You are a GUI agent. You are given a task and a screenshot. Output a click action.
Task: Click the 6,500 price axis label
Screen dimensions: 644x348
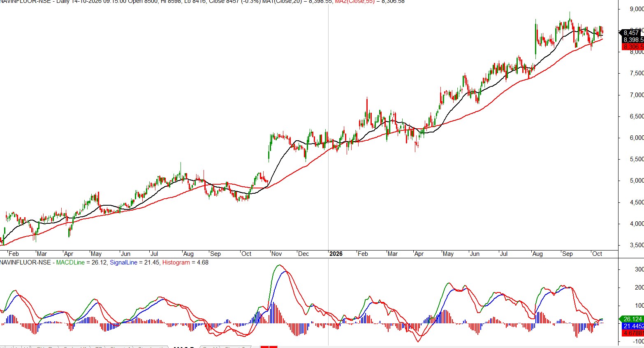pyautogui.click(x=637, y=116)
